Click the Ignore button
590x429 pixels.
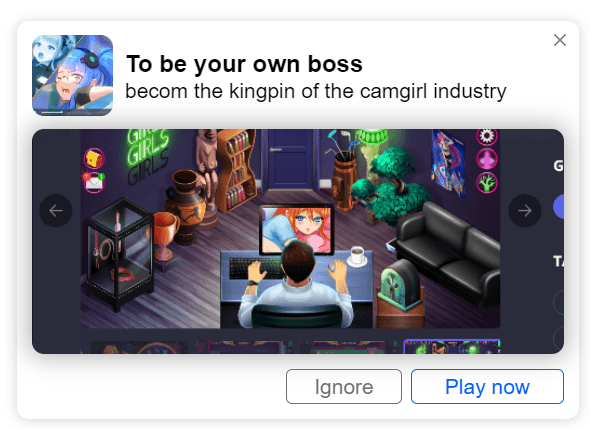(344, 386)
